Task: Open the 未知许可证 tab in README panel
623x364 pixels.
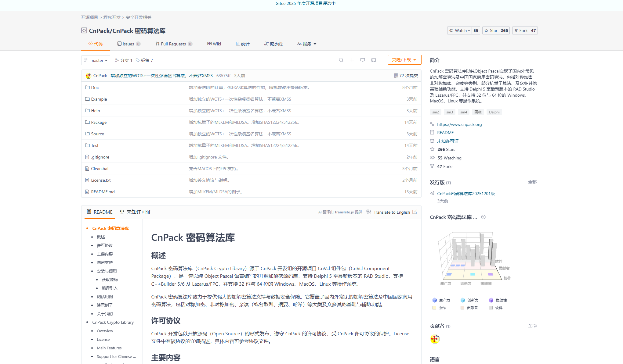Action: [x=135, y=212]
